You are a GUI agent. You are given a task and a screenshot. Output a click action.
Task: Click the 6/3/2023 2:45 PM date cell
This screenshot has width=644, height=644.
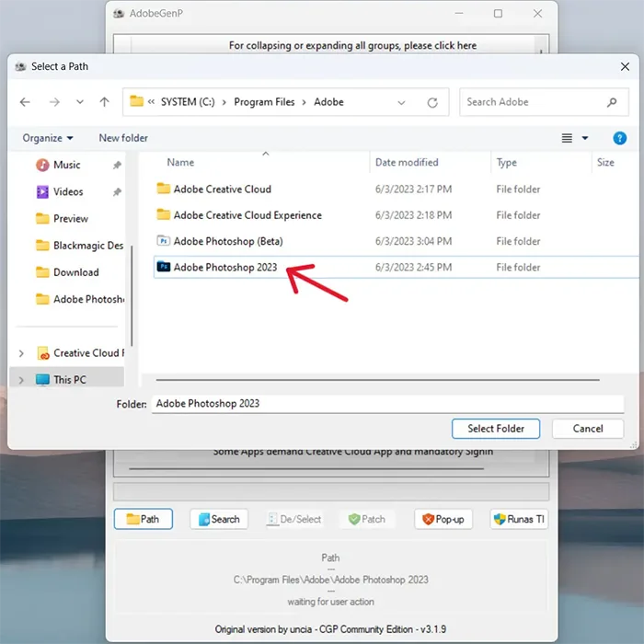coord(413,268)
